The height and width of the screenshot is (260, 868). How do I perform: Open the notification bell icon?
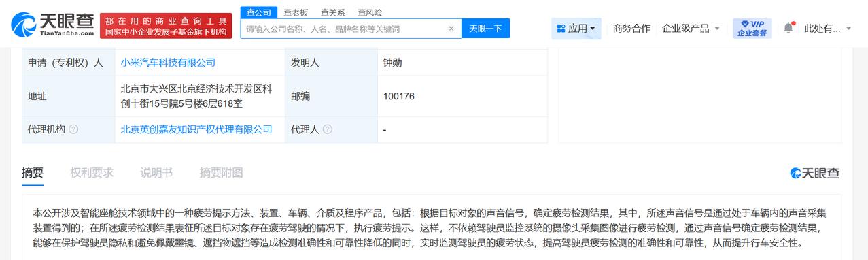pyautogui.click(x=788, y=28)
